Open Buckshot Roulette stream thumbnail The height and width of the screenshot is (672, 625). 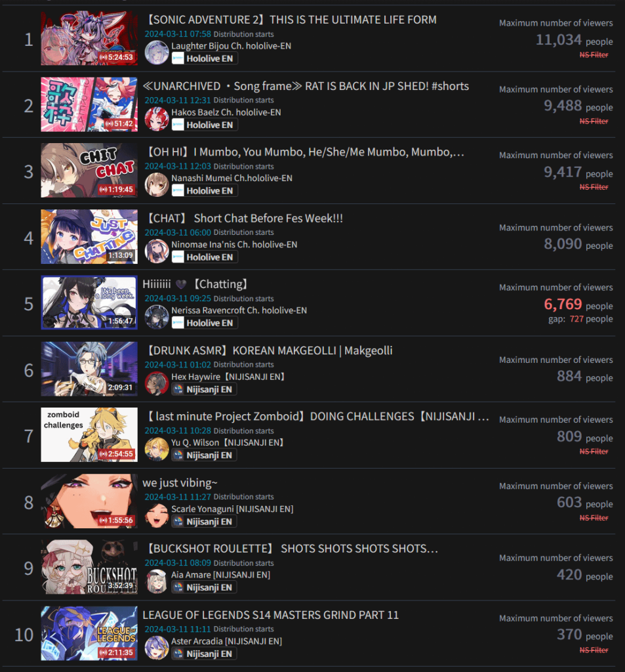pyautogui.click(x=89, y=567)
